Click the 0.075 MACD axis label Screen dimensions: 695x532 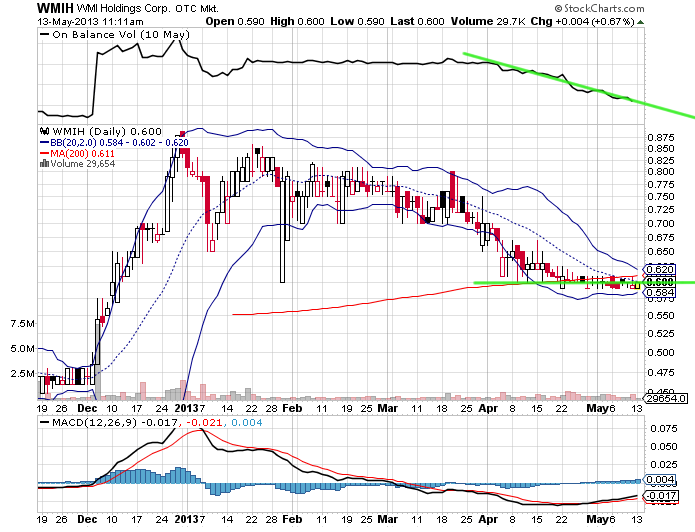[664, 429]
